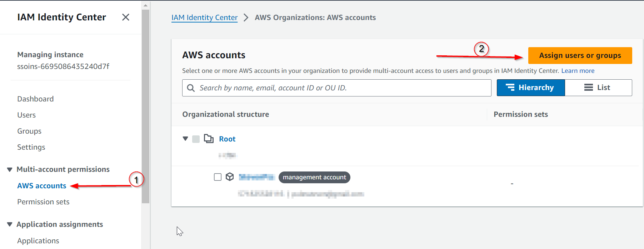Click the account search field

[x=337, y=88]
